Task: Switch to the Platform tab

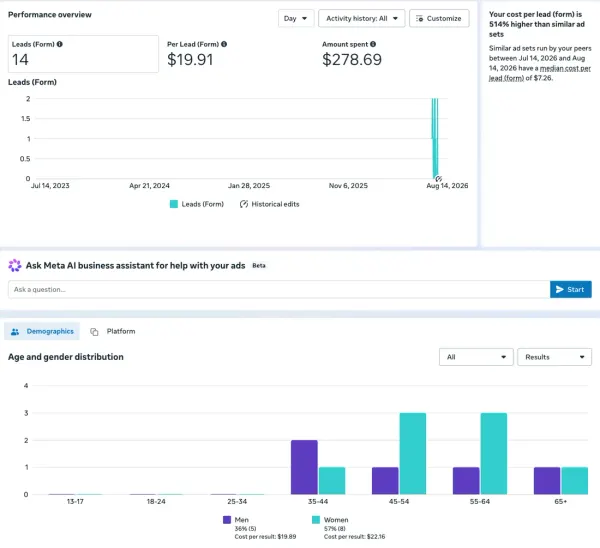Action: tap(112, 331)
